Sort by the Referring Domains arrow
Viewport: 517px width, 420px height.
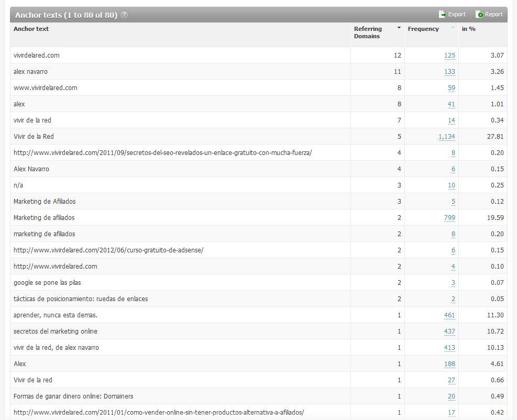[x=399, y=28]
